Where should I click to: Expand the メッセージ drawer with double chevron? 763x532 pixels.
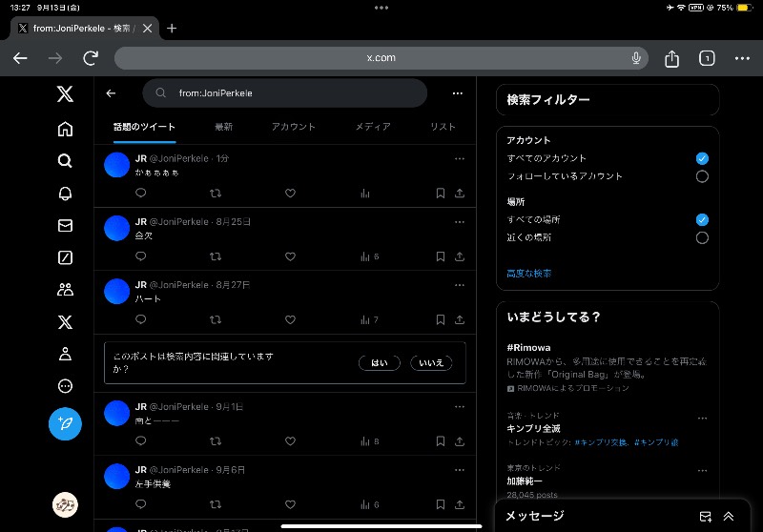click(729, 517)
